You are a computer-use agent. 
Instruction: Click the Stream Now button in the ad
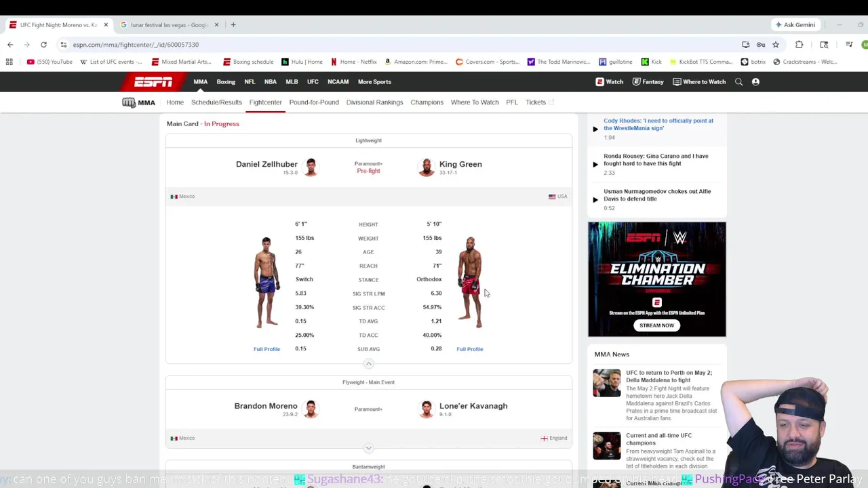click(656, 325)
